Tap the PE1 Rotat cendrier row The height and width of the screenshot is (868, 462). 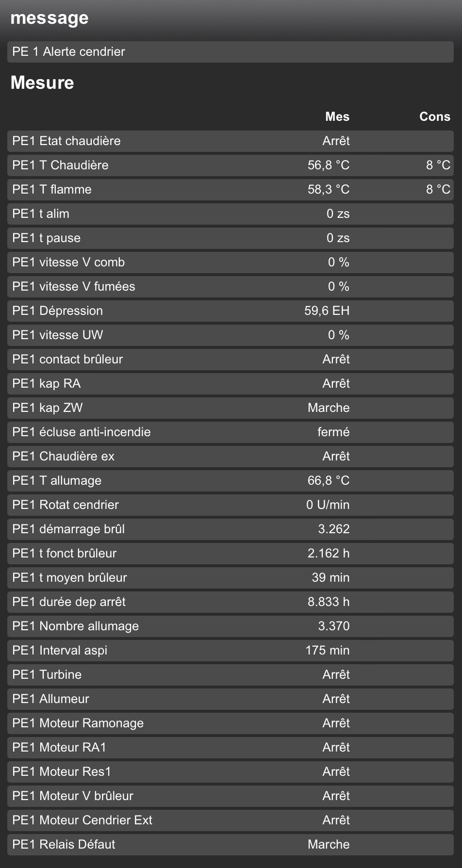[x=230, y=505]
